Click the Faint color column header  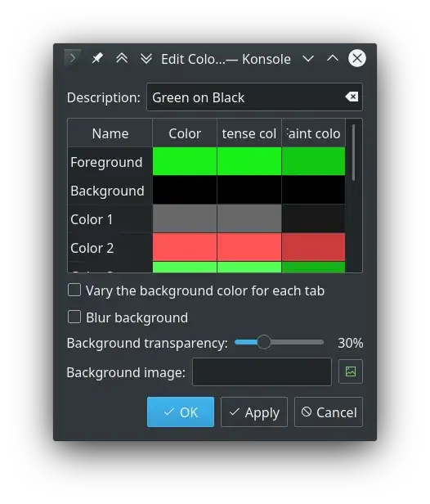click(x=313, y=133)
